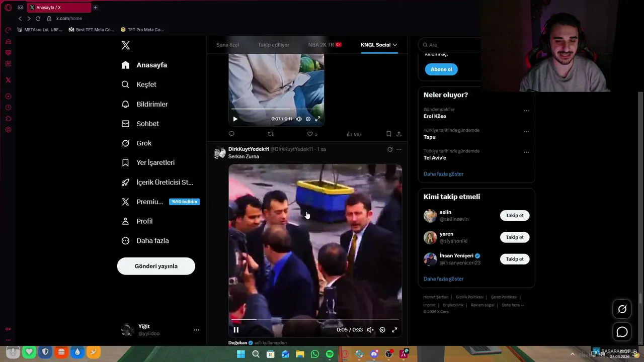Open Grok from sidebar menu

pos(136,143)
